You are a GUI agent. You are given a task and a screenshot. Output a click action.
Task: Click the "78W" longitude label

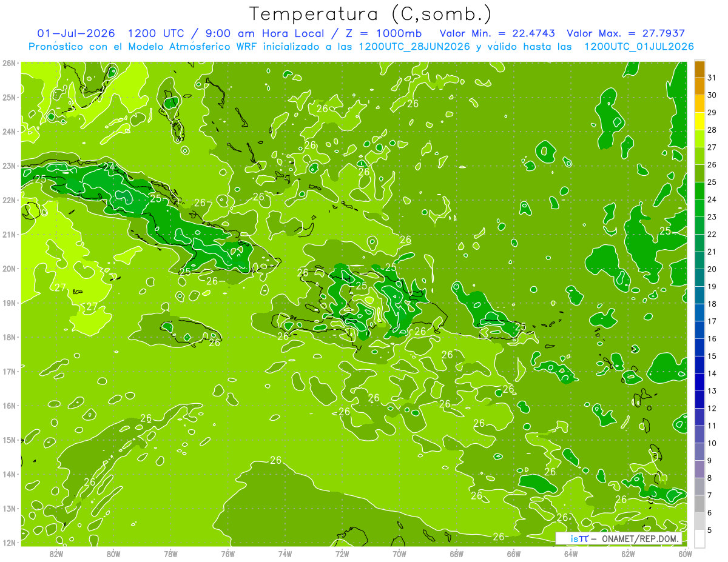point(170,554)
